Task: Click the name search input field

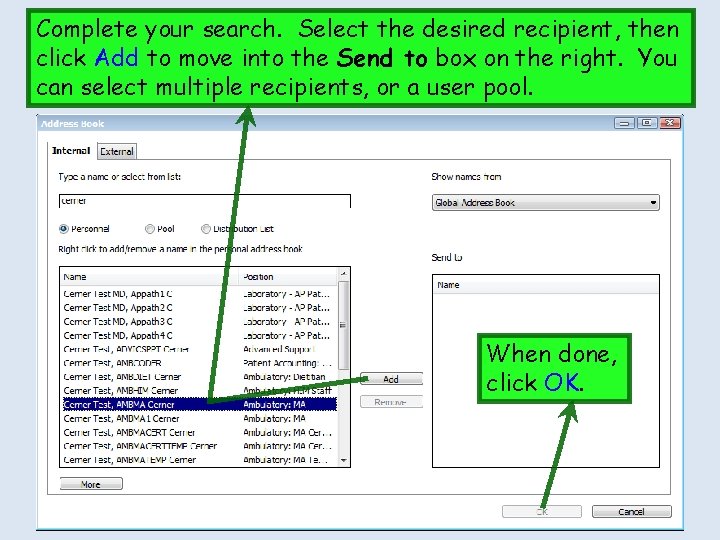Action: click(x=205, y=201)
